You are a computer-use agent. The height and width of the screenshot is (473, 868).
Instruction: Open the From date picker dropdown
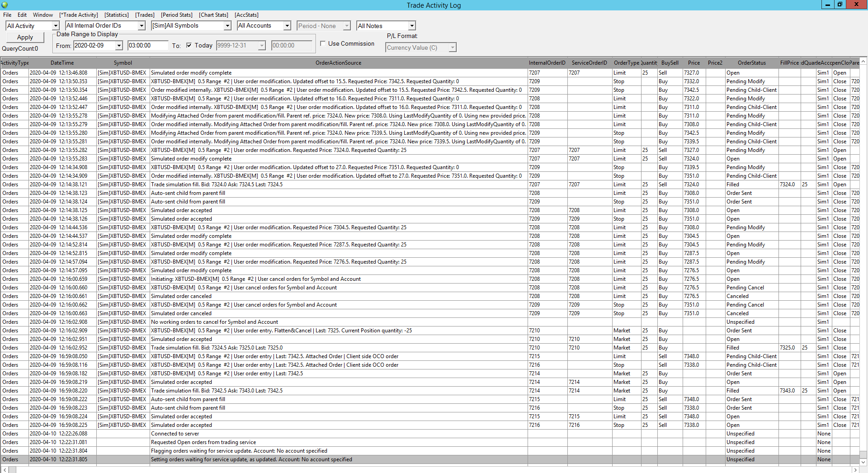click(119, 46)
